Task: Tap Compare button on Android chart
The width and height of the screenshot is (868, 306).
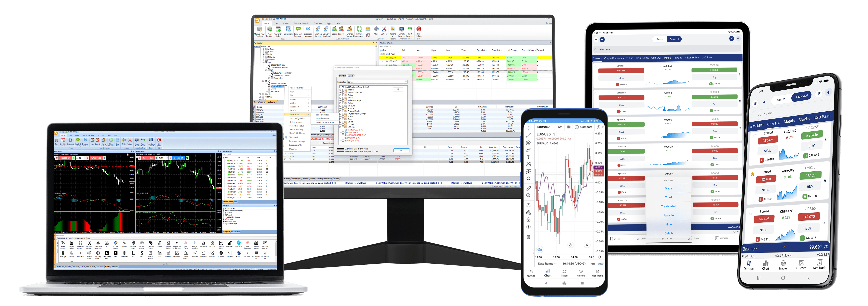Action: click(584, 127)
